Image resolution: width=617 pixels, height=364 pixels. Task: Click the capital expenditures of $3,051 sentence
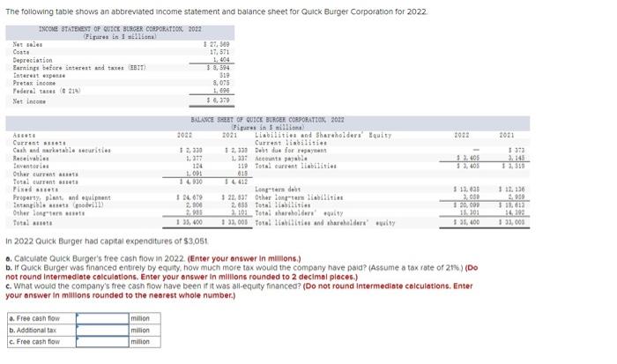tap(108, 241)
